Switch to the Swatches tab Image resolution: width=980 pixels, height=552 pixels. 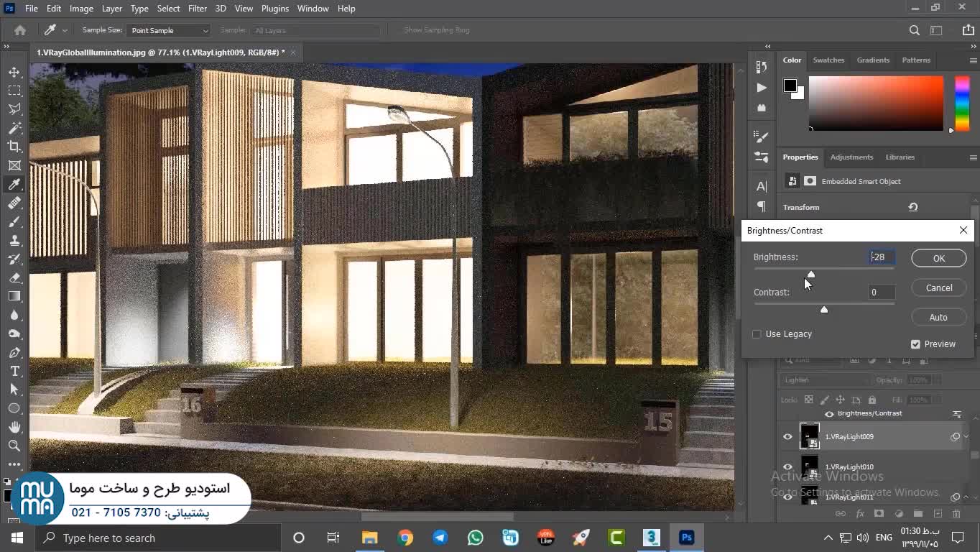pos(828,60)
